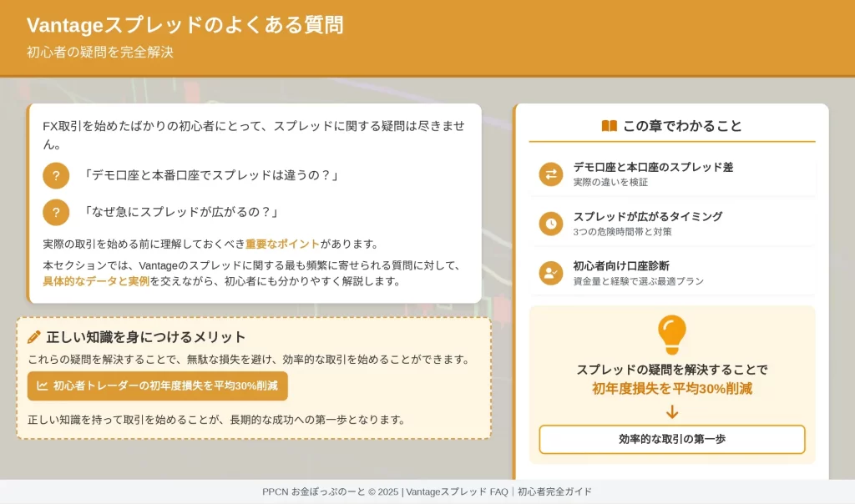
Task: Click the question text 「デモ口座と本番口座でスプレッドは違うの？」
Action: point(211,175)
